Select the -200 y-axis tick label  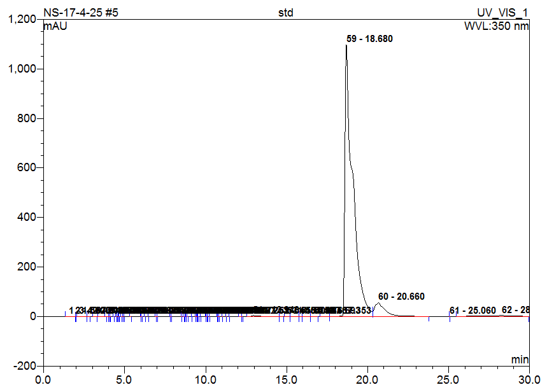click(24, 367)
